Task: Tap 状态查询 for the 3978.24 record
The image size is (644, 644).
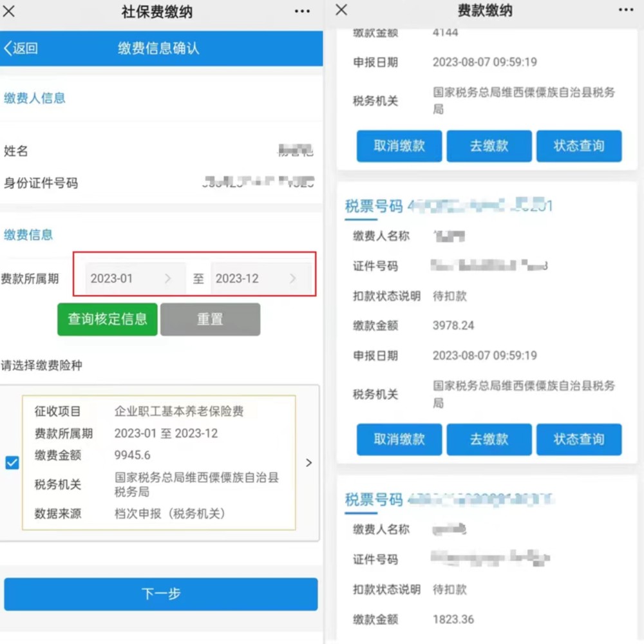Action: pyautogui.click(x=578, y=439)
